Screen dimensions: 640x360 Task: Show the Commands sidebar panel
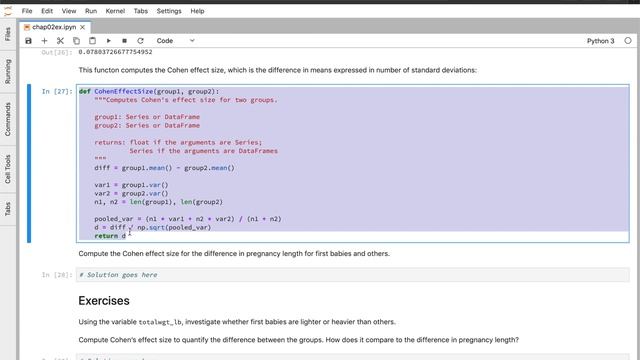point(8,119)
